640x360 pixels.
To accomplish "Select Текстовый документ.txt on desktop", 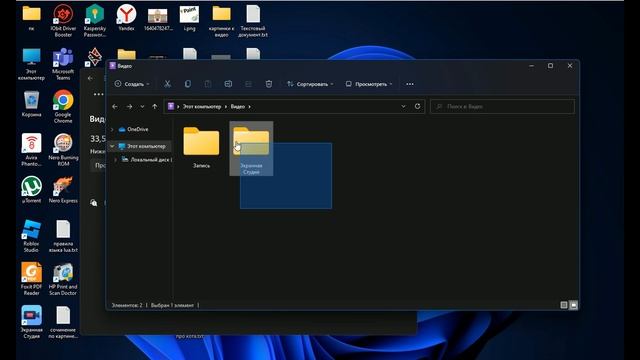I will (x=253, y=21).
